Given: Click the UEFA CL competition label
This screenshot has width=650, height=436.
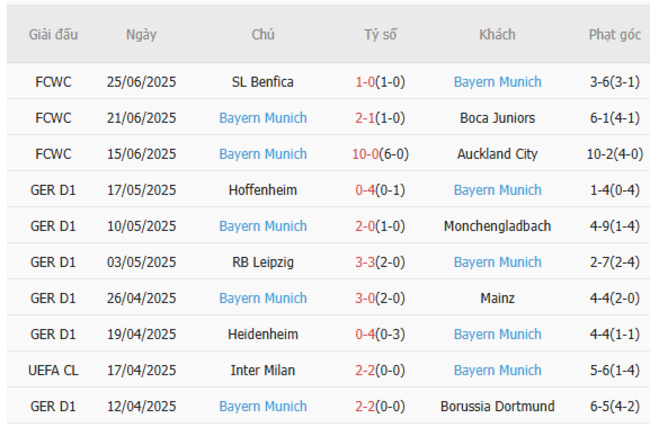Looking at the screenshot, I should (52, 370).
